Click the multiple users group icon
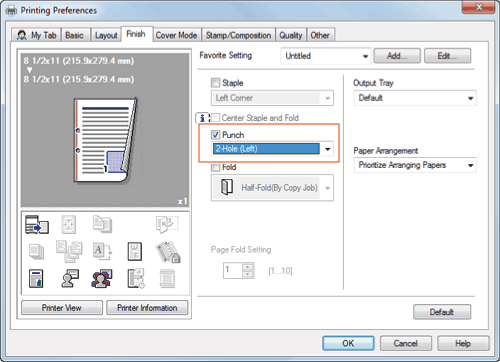Screen dimensions: 500x362 (102, 279)
